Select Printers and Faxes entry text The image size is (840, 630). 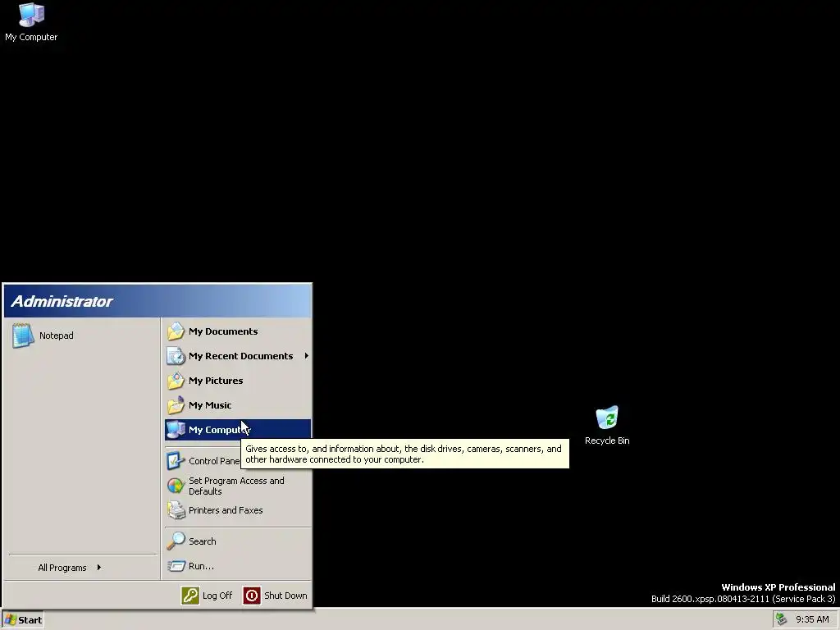(x=226, y=510)
